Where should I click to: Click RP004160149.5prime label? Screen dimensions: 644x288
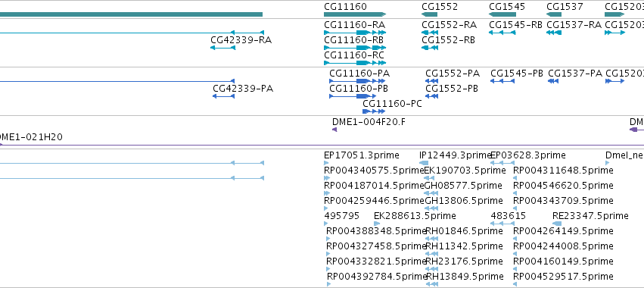pos(564,261)
